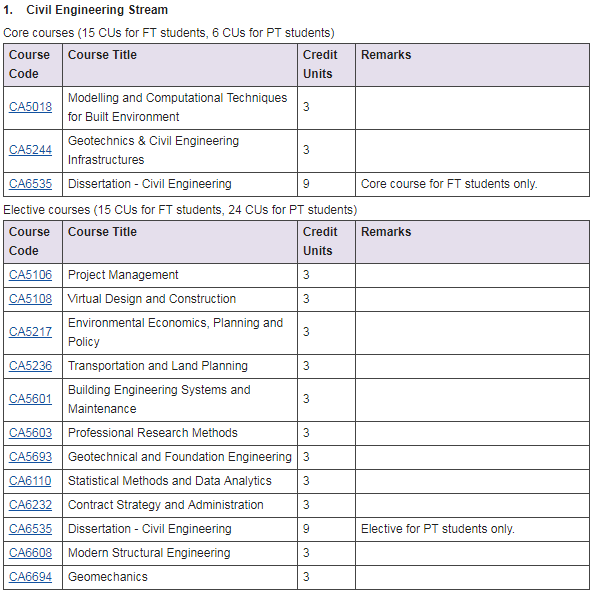The height and width of the screenshot is (595, 594).
Task: Open the CA6232 Contract Strategy link
Action: [x=30, y=505]
